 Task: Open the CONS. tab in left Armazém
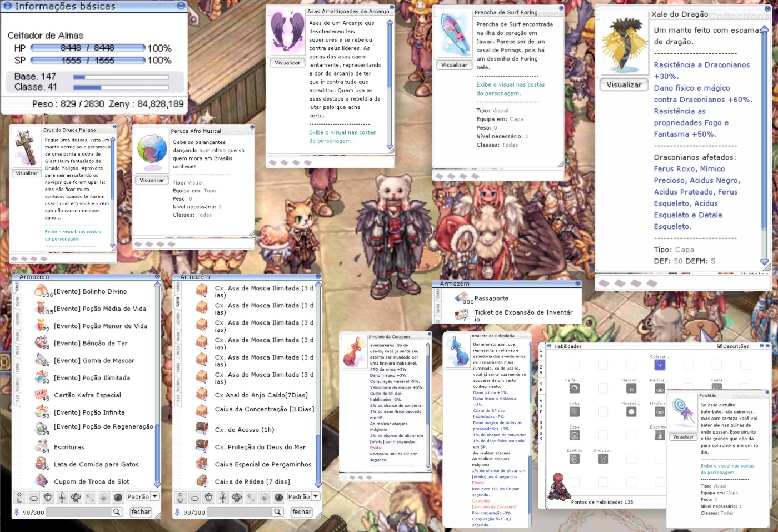click(17, 288)
